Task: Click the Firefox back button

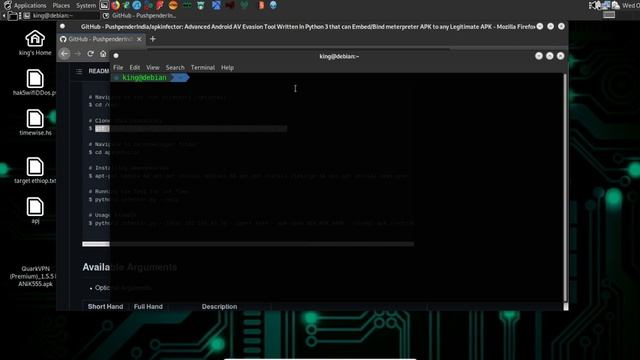Action: [x=64, y=54]
